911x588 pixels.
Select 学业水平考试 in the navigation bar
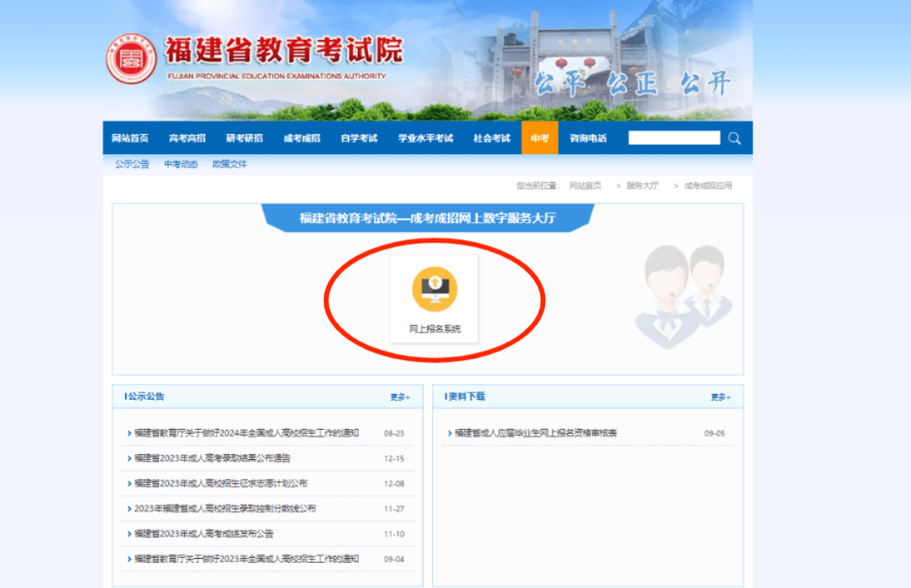pyautogui.click(x=425, y=139)
